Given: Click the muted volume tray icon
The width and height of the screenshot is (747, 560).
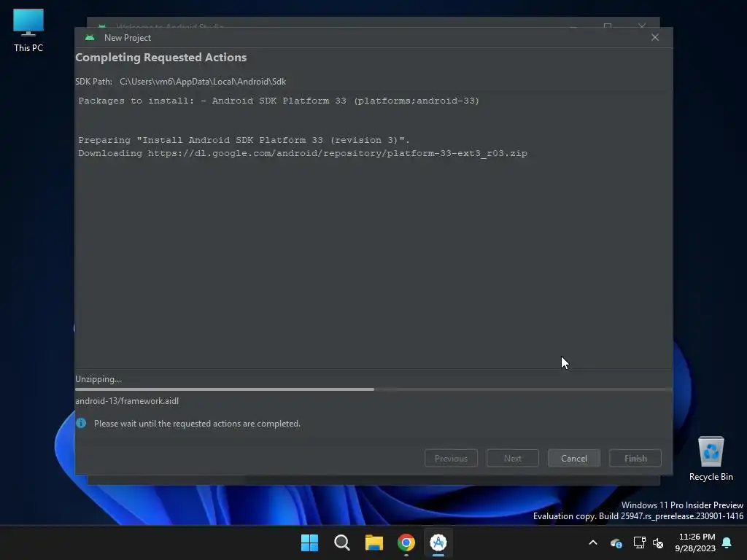Looking at the screenshot, I should click(658, 542).
